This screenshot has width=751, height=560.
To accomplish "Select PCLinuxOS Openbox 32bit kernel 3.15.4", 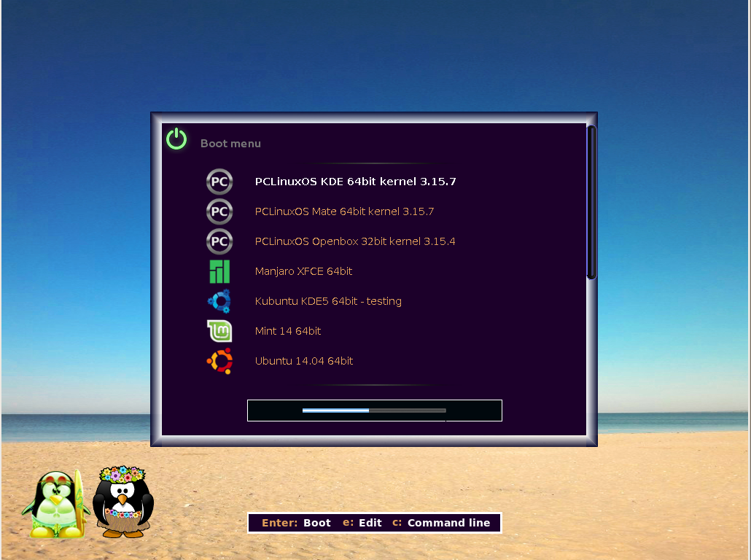I will coord(355,241).
